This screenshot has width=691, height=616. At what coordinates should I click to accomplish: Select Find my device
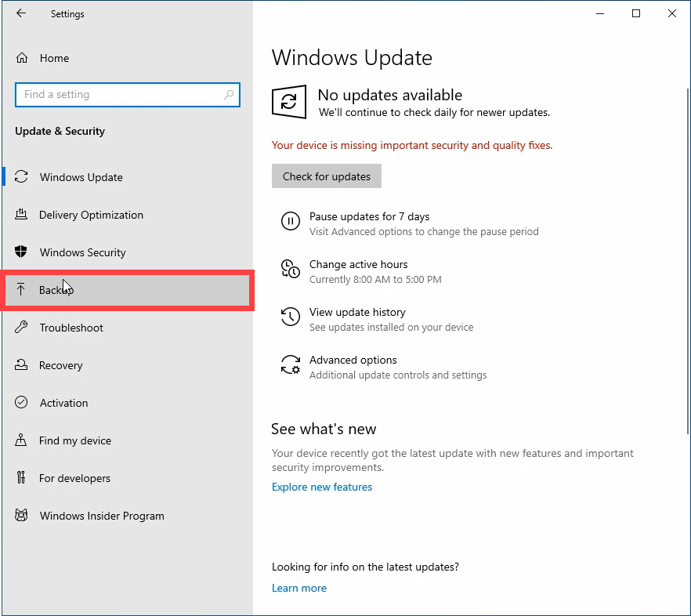(x=128, y=440)
